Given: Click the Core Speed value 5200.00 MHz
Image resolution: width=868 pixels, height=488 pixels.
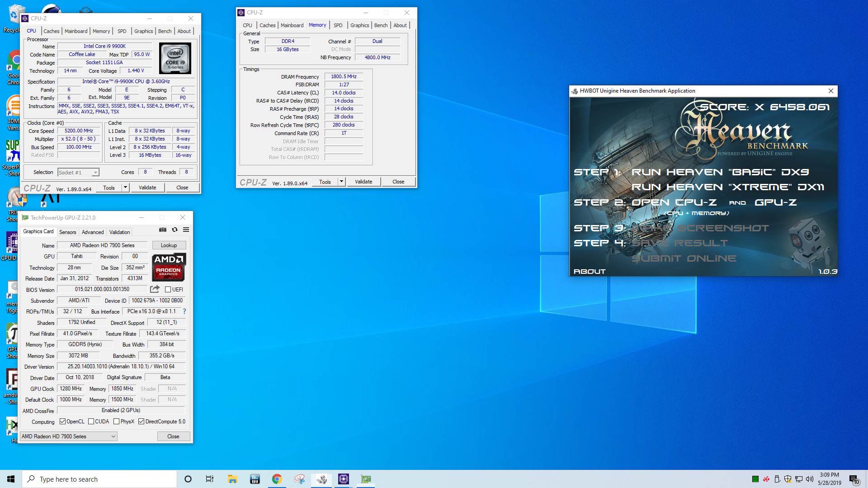Looking at the screenshot, I should pyautogui.click(x=79, y=131).
